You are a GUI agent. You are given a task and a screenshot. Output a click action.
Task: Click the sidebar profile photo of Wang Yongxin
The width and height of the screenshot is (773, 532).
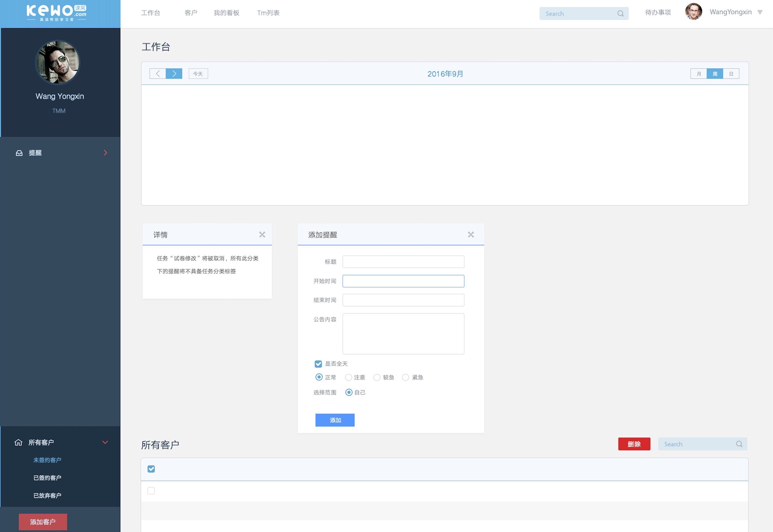pos(58,62)
